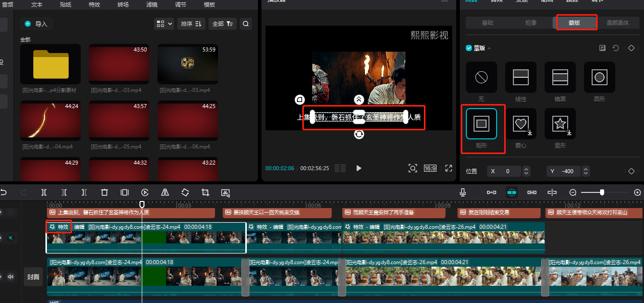Zoom in timeline with plus button
This screenshot has height=303, width=644.
point(637,192)
